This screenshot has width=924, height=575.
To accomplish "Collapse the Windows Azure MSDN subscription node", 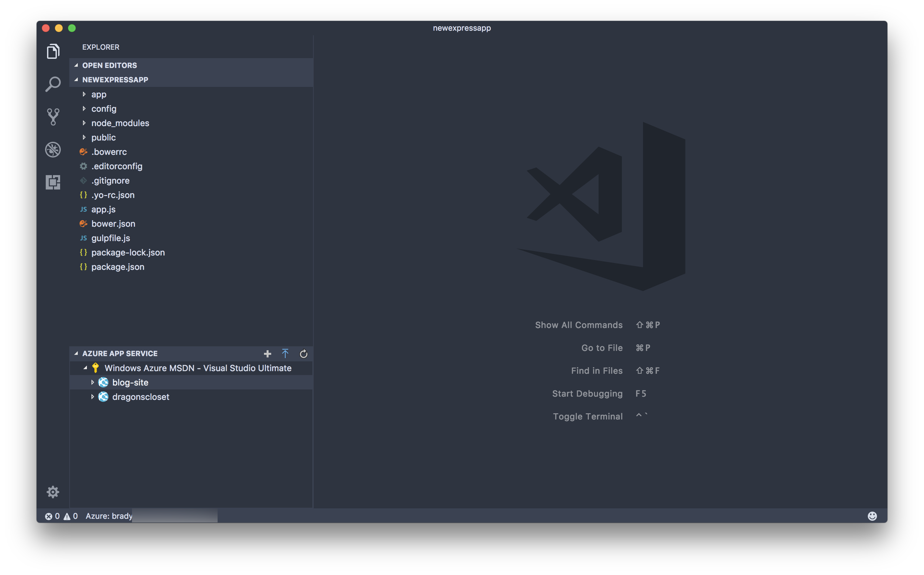I will 85,368.
